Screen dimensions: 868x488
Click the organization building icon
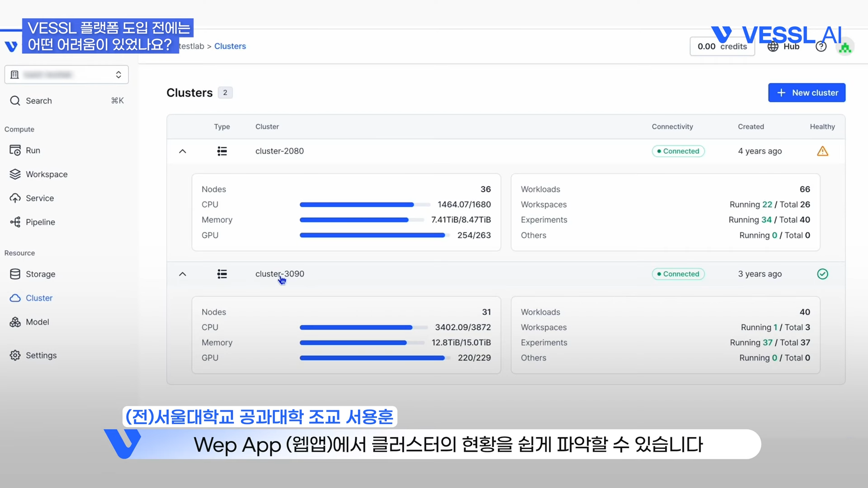[14, 75]
